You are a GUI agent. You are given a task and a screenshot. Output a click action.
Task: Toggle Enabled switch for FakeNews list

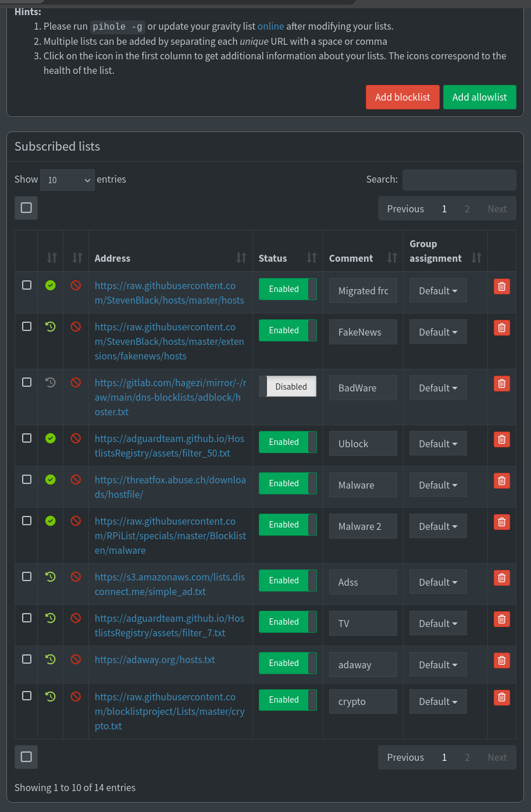[288, 330]
